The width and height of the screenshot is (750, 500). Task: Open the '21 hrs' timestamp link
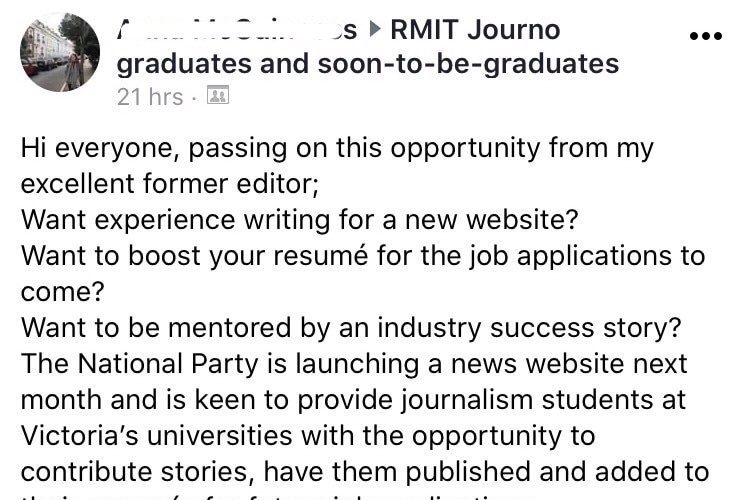tap(150, 97)
